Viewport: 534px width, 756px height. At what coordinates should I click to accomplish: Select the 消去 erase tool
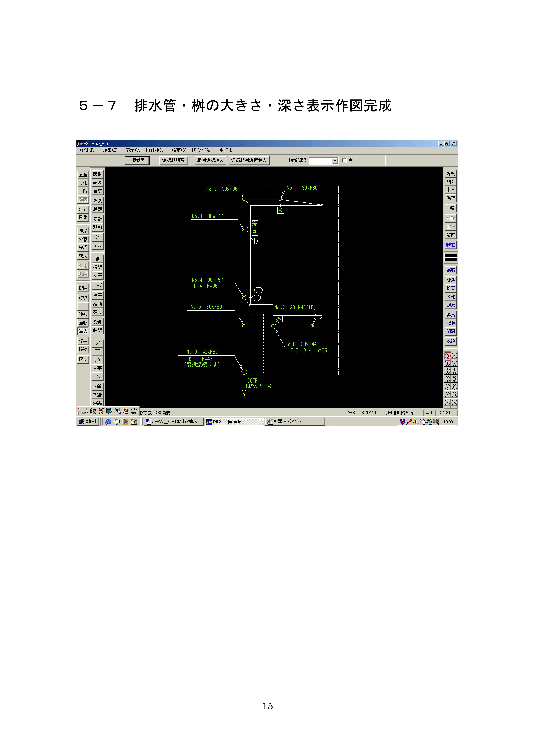coord(83,331)
